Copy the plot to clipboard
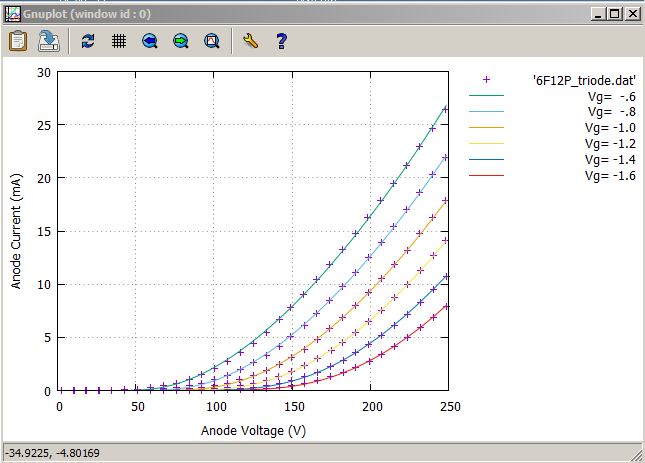Viewport: 645px width, 463px height. (18, 41)
